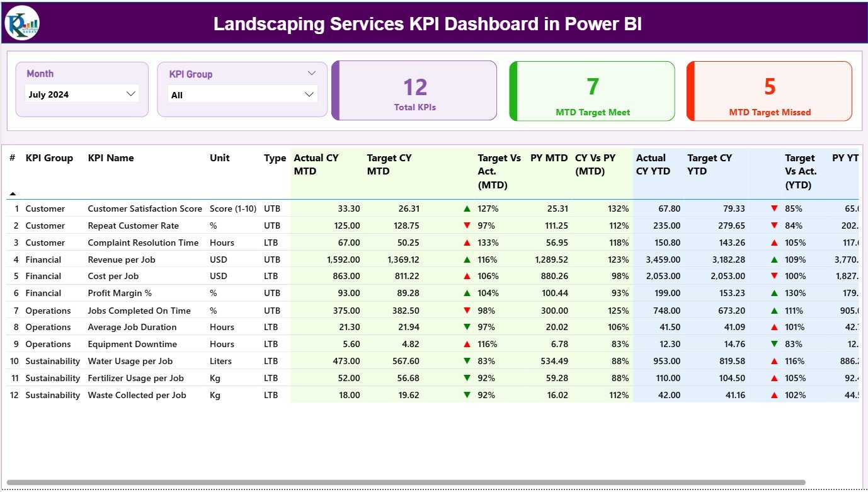This screenshot has width=868, height=492.
Task: Click the 12 Total KPIs card
Action: coord(414,90)
